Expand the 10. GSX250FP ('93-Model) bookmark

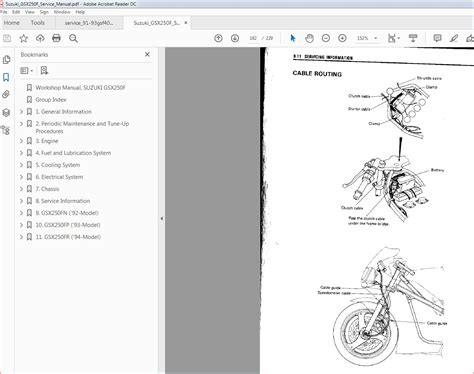pos(21,225)
